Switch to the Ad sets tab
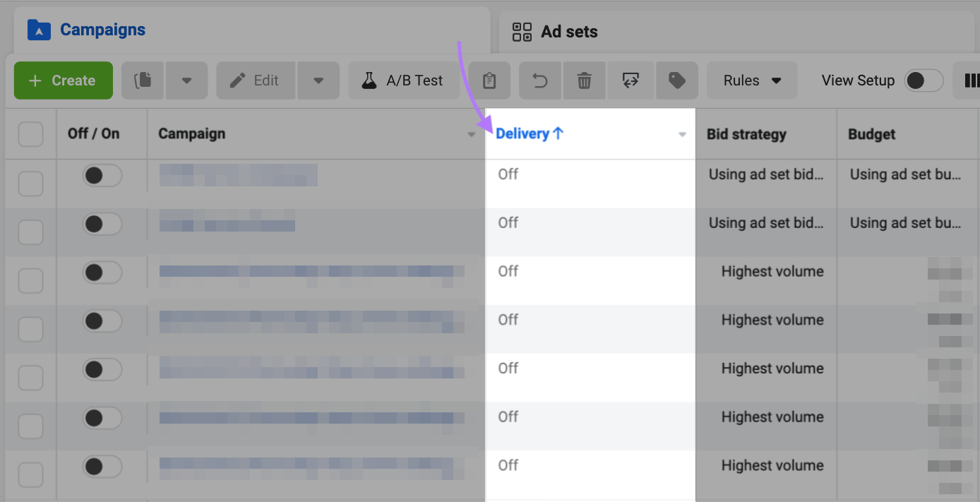This screenshot has height=502, width=980. click(568, 31)
